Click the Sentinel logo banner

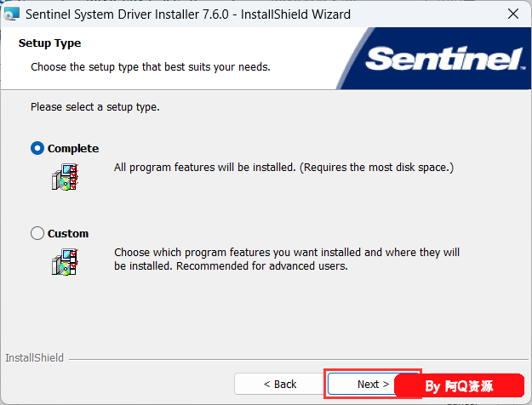pos(434,59)
